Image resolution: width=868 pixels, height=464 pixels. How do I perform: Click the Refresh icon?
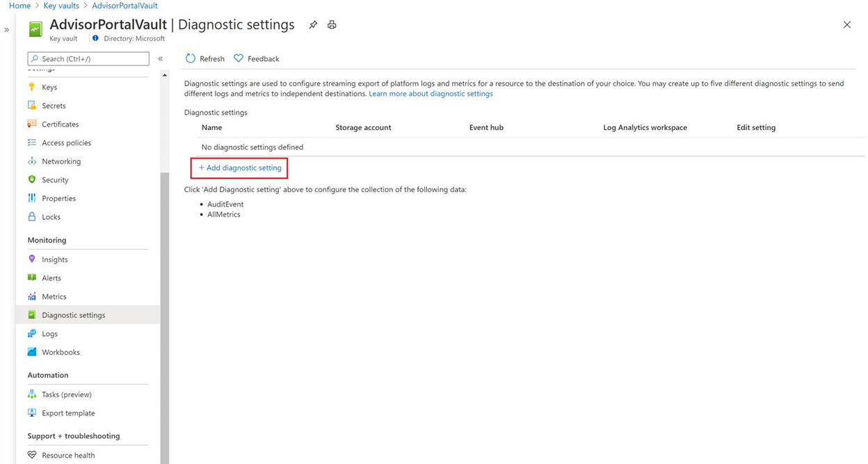tap(191, 58)
